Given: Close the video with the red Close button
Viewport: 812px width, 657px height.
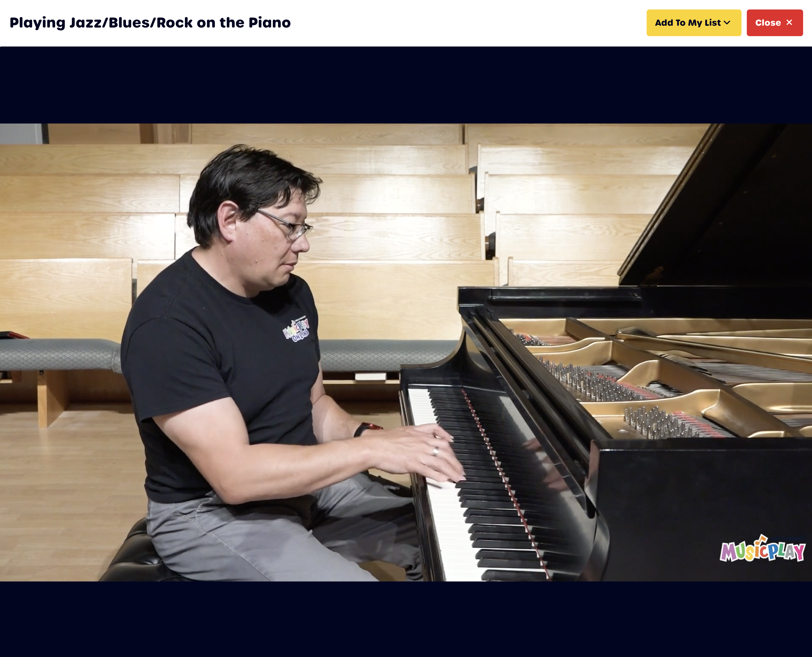Looking at the screenshot, I should point(775,23).
